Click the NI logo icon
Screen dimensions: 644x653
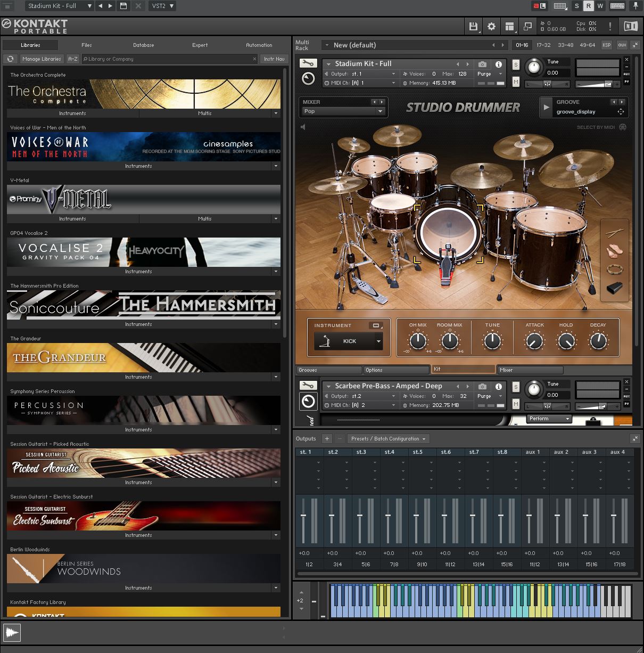click(630, 26)
